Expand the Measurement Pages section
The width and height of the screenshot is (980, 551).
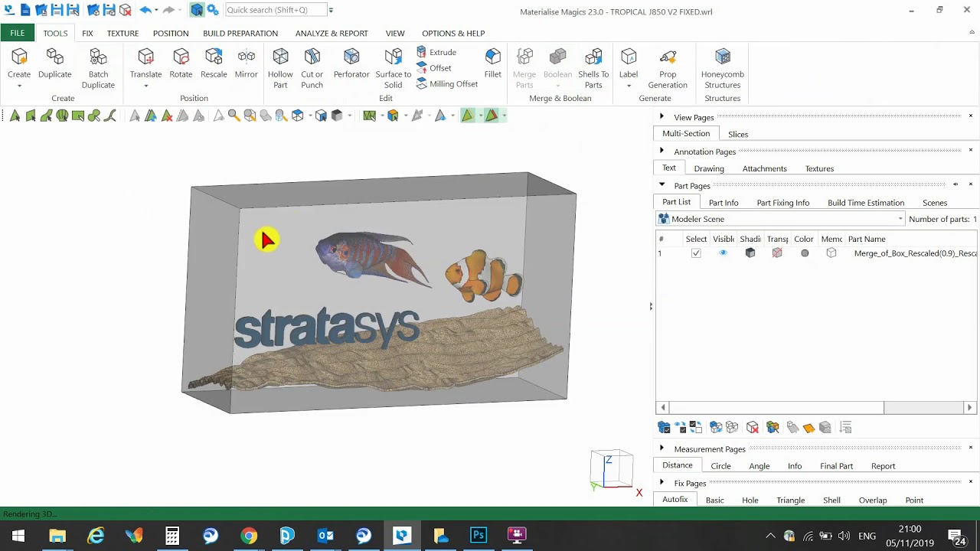pos(662,448)
